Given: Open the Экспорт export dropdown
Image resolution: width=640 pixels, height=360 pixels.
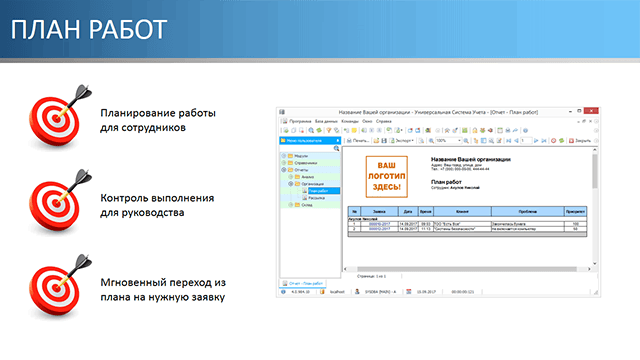Looking at the screenshot, I should (402, 141).
